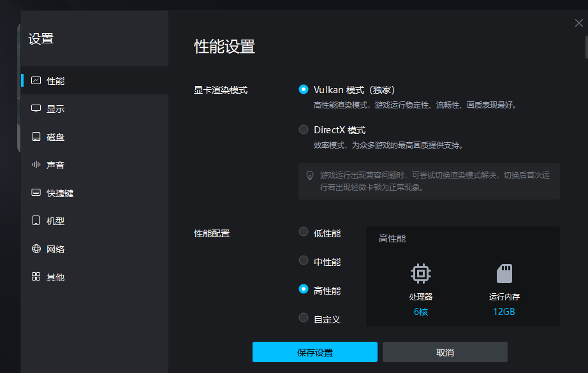Click the 6核 processor value
Image resolution: width=588 pixels, height=373 pixels.
click(421, 312)
